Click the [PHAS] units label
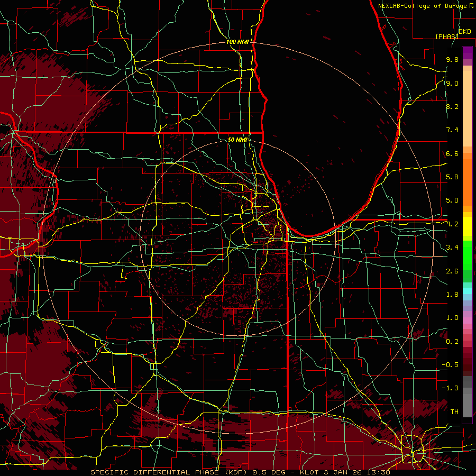The width and height of the screenshot is (476, 476). [447, 36]
